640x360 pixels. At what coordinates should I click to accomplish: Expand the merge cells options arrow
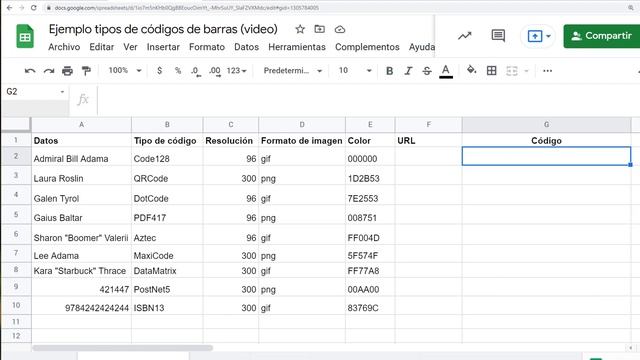[527, 71]
